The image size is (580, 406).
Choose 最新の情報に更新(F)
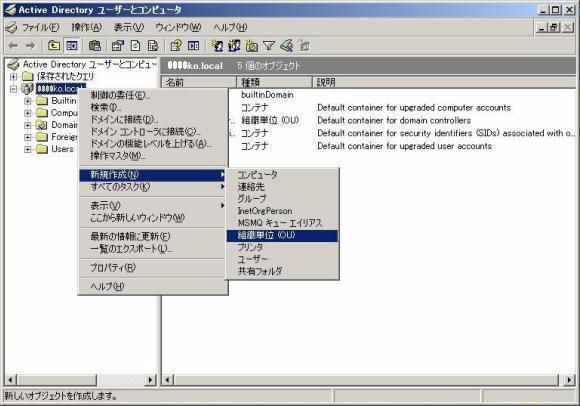pyautogui.click(x=153, y=237)
